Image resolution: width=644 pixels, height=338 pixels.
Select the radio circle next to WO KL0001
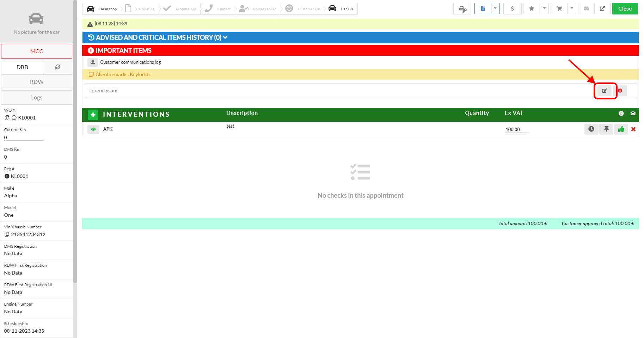pos(14,118)
